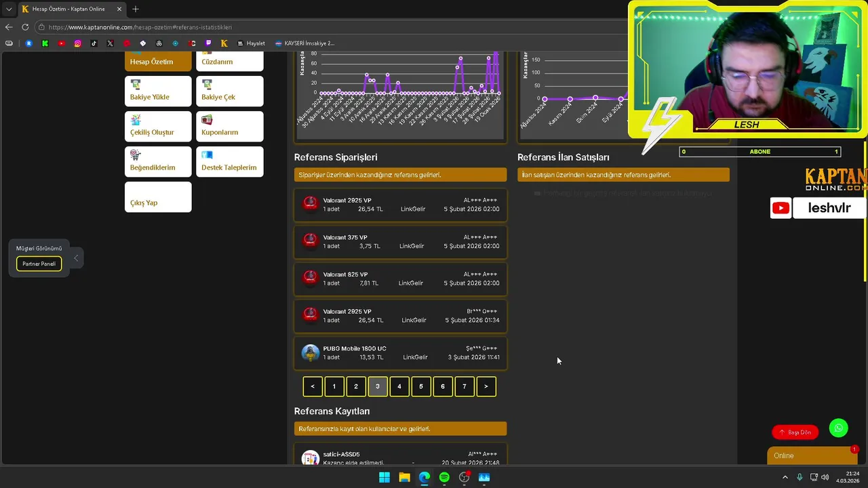Switch to Partner Paneli view
Image resolution: width=868 pixels, height=488 pixels.
[x=39, y=264]
